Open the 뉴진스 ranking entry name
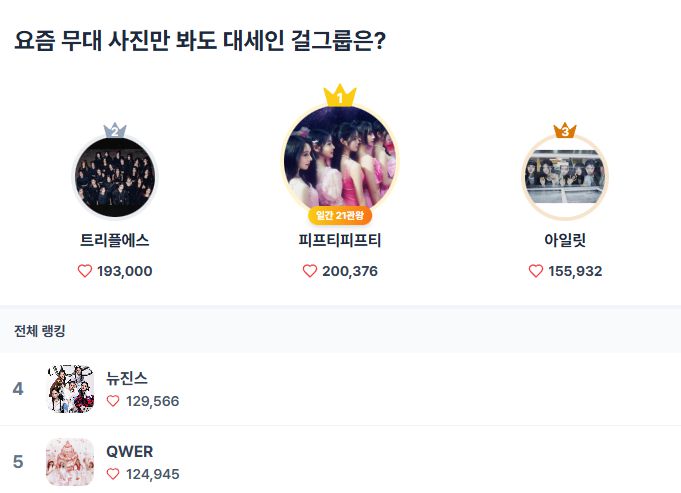681x493 pixels. [127, 378]
